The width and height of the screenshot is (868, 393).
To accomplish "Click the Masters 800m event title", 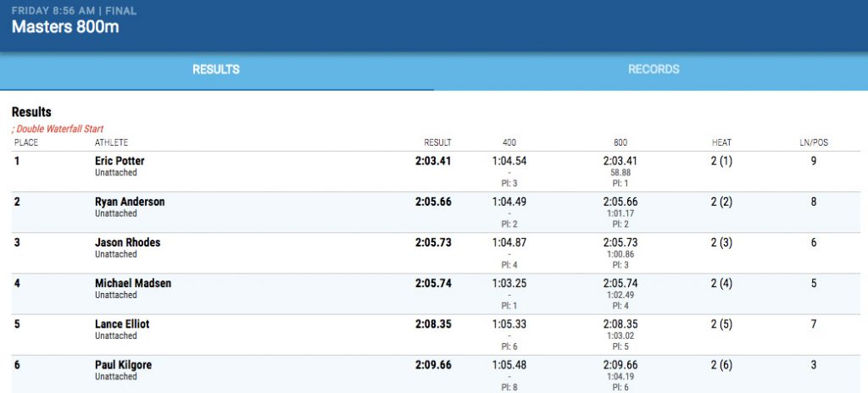I will tap(65, 26).
